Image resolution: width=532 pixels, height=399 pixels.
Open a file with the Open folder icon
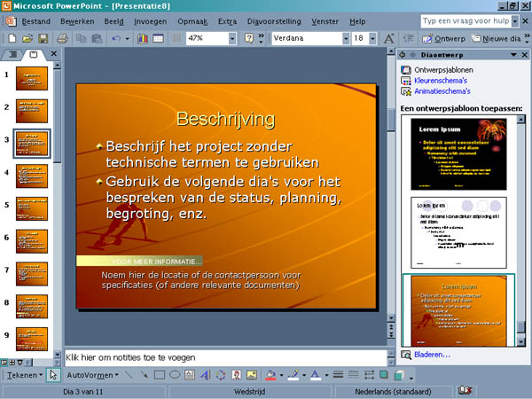click(x=27, y=39)
